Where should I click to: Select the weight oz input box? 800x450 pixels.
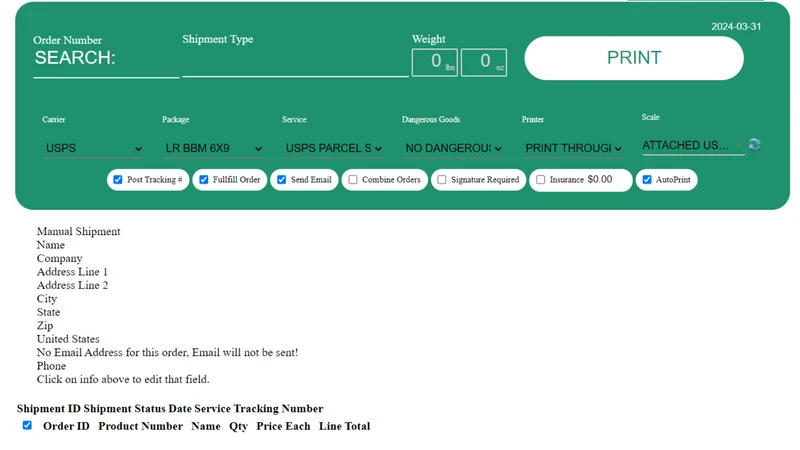[x=484, y=62]
